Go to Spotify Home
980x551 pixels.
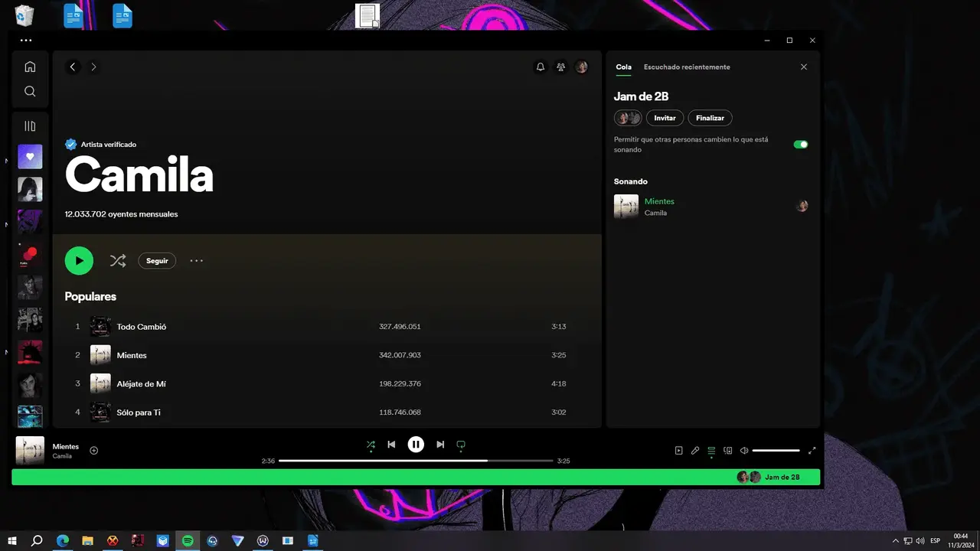30,67
